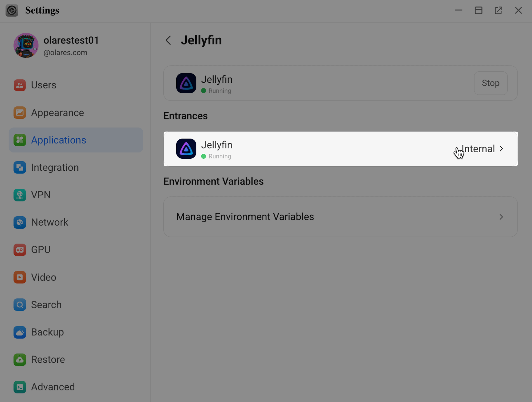Select Applications in the sidebar
This screenshot has width=532, height=402.
(x=58, y=140)
